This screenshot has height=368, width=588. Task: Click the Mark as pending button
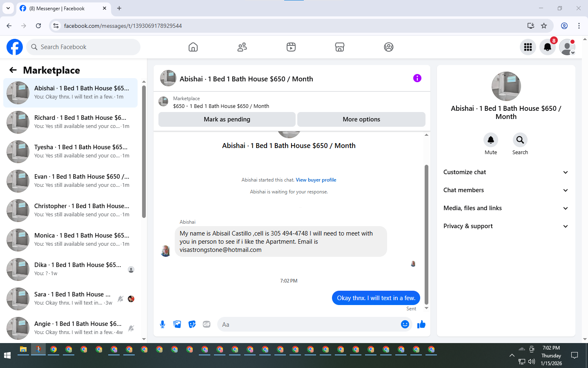(x=227, y=119)
